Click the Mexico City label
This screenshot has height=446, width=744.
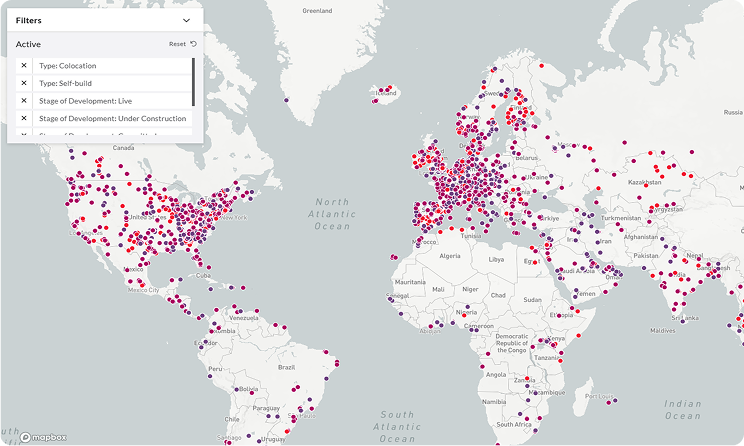point(143,290)
